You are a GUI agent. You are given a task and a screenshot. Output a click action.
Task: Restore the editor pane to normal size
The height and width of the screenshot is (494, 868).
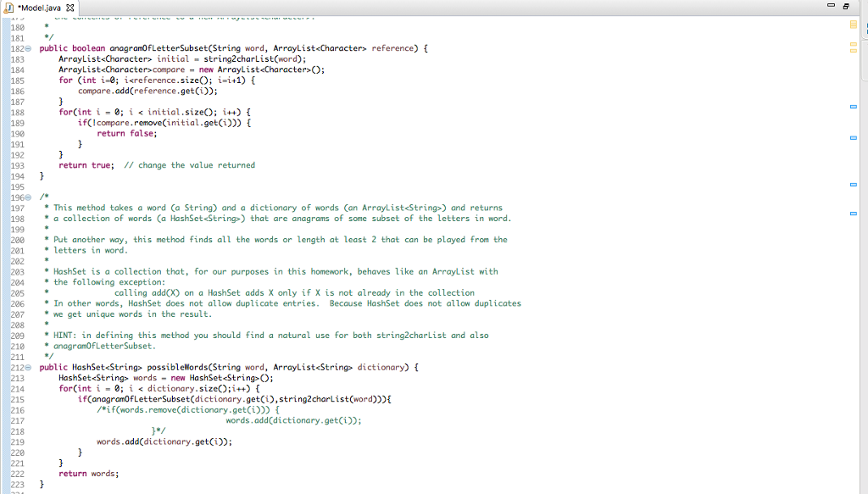coord(845,6)
